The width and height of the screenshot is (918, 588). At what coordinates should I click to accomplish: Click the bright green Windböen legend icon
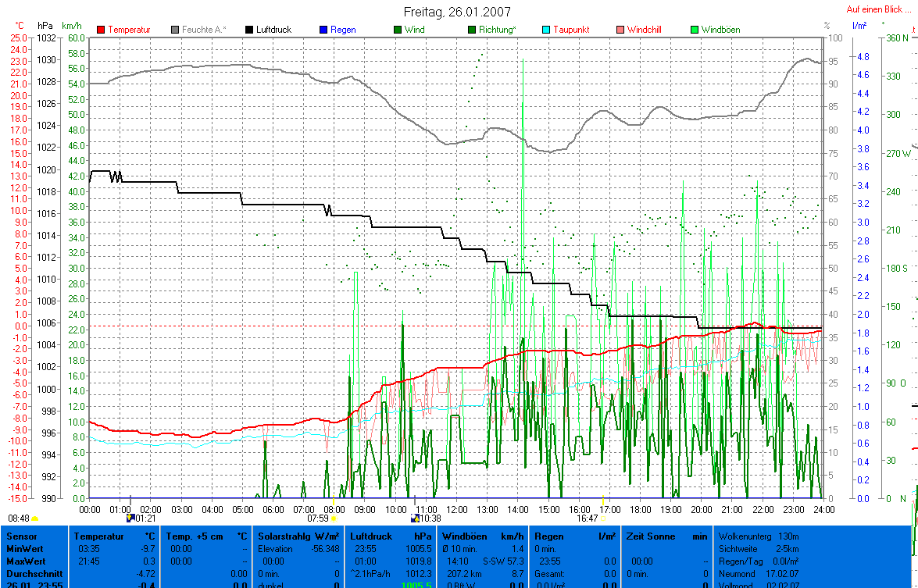tap(694, 30)
